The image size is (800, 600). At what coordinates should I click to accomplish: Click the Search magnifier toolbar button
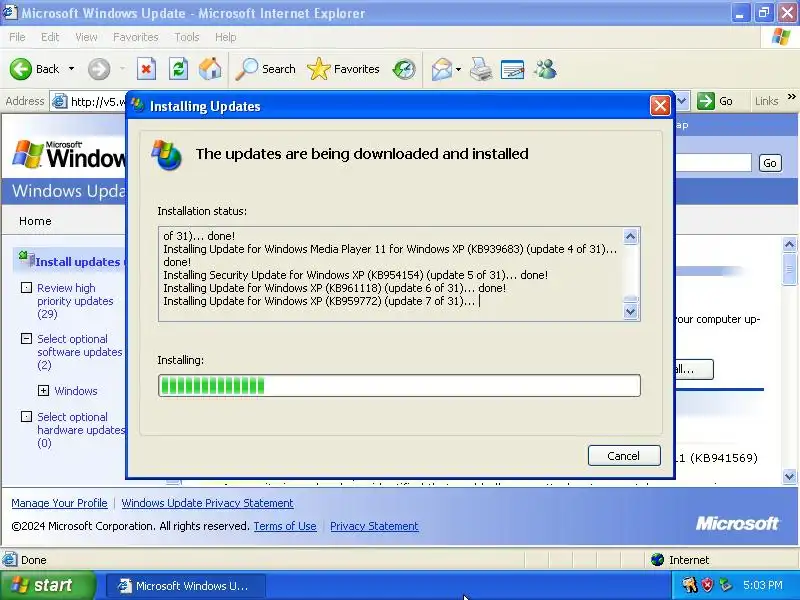pos(265,69)
